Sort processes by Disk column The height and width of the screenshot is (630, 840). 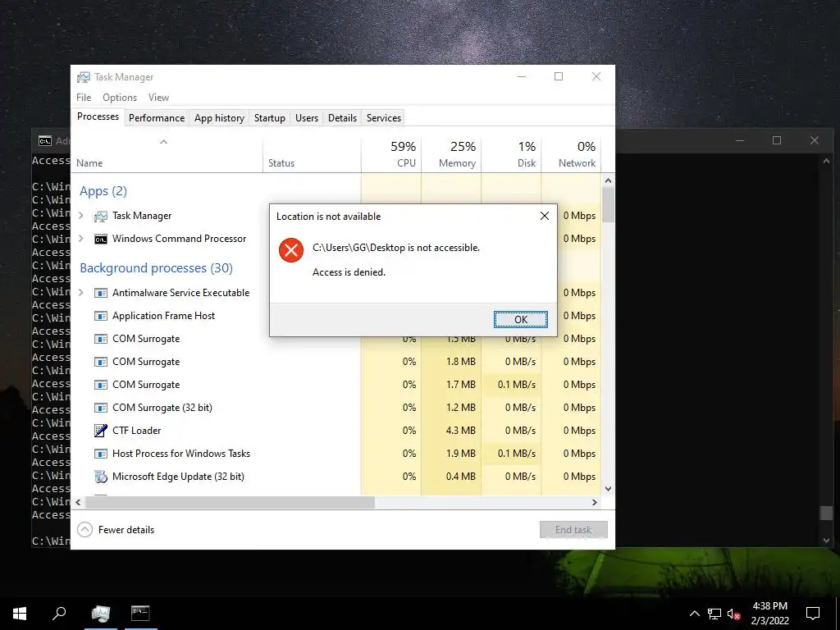[x=511, y=154]
